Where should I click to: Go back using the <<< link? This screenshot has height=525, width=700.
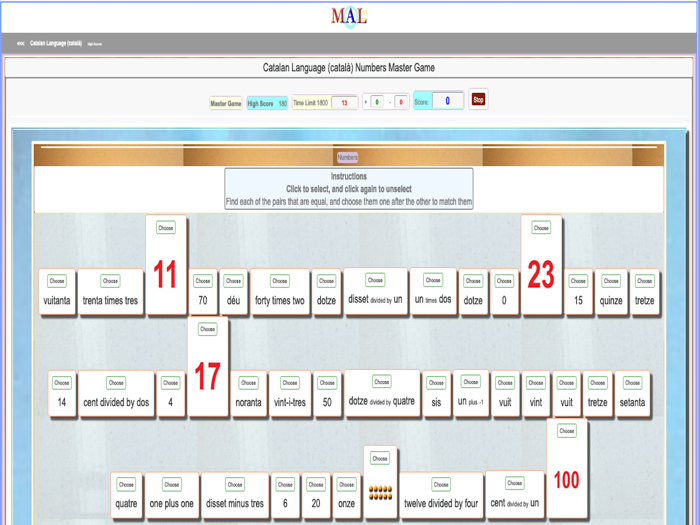coord(21,44)
